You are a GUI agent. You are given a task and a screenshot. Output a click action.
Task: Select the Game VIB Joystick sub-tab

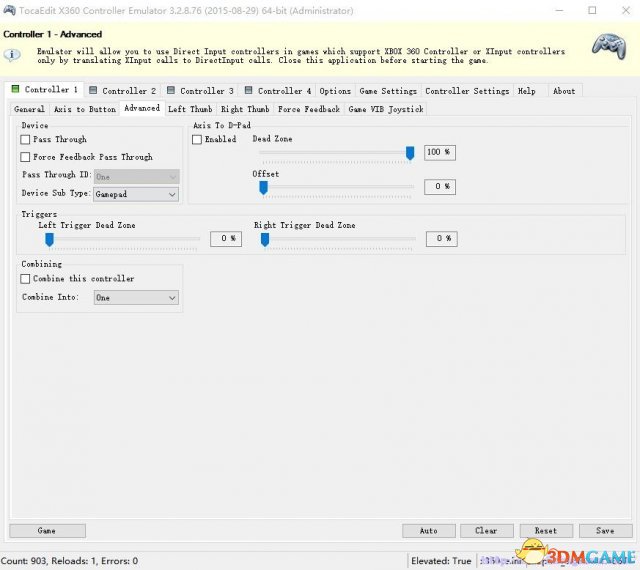386,109
